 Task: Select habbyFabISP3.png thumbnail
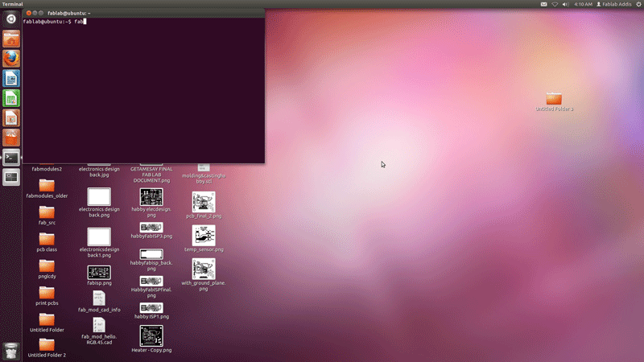click(x=151, y=227)
